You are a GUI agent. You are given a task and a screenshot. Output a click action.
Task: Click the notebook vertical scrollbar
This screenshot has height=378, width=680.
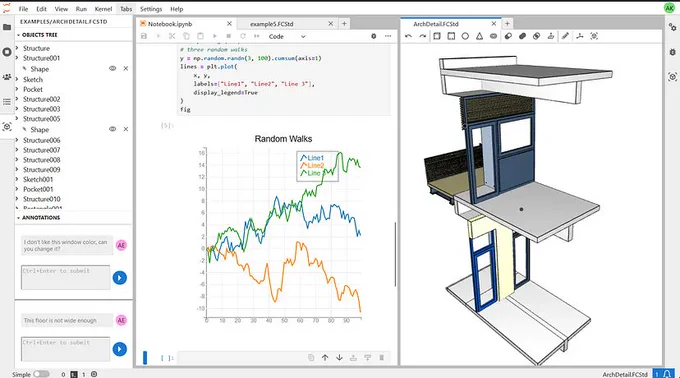pyautogui.click(x=395, y=254)
